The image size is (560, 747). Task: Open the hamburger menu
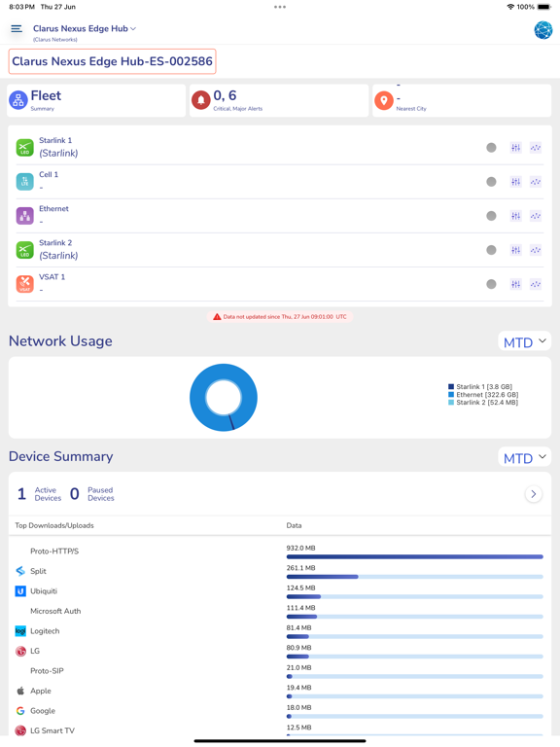(x=17, y=29)
